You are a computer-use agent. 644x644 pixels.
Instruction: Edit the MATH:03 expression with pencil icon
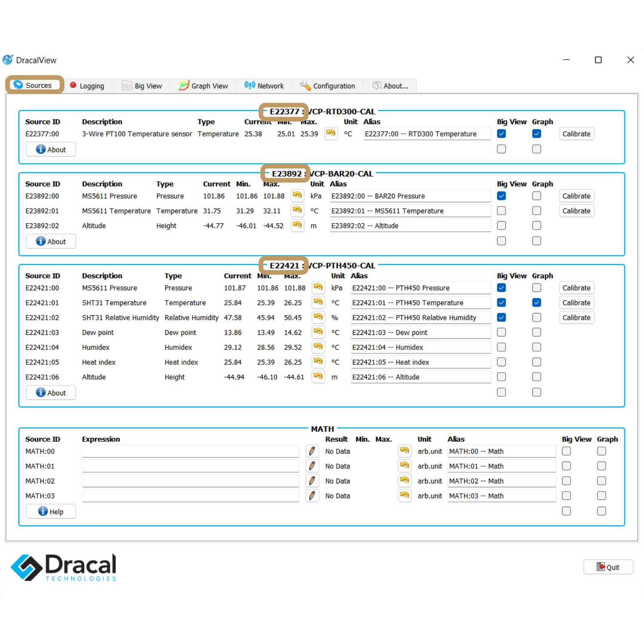click(312, 496)
